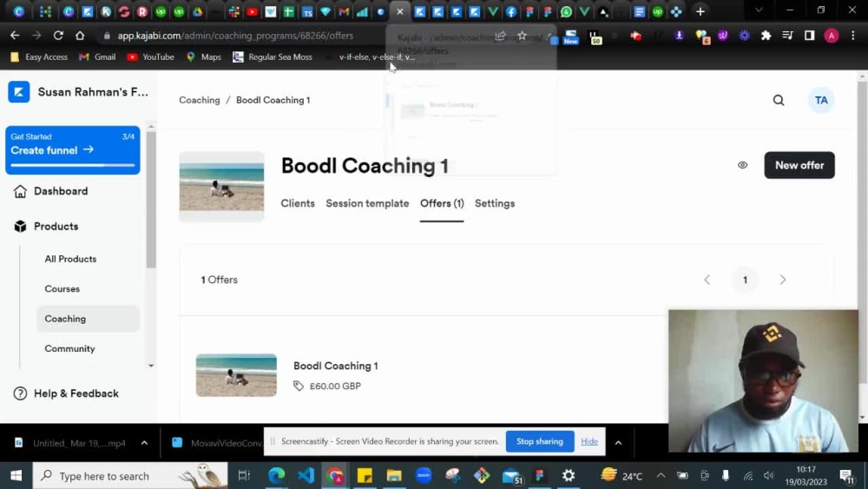Open the Easy Access bookmark folder
The image size is (868, 489).
pyautogui.click(x=39, y=57)
